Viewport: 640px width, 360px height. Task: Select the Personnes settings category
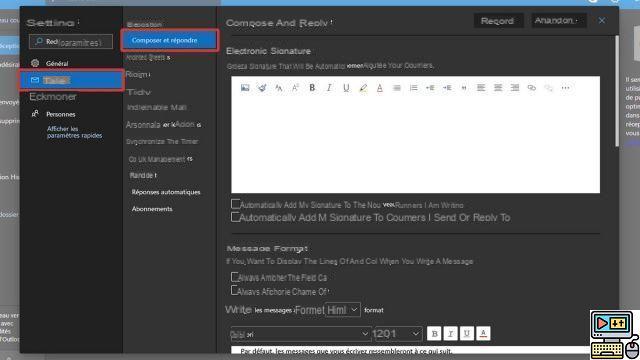60,114
